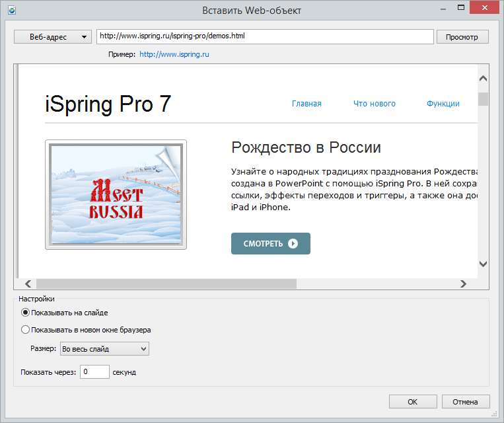Click the Просмотр preview button
The image size is (504, 423).
point(462,37)
